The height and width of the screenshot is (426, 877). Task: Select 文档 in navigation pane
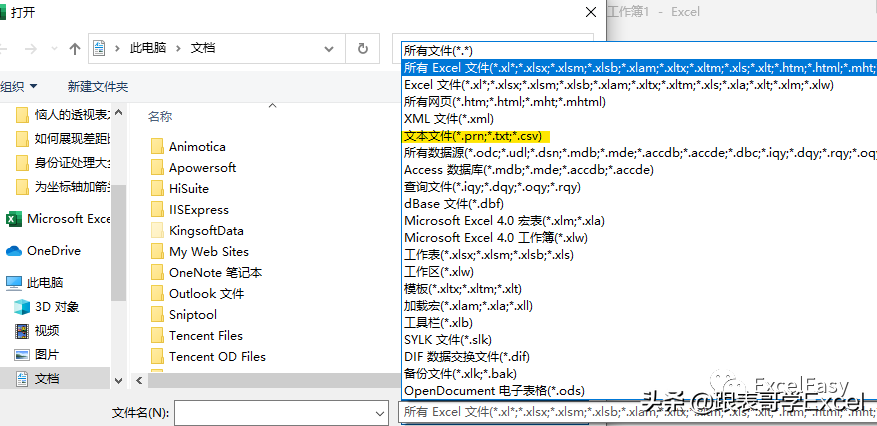point(55,379)
